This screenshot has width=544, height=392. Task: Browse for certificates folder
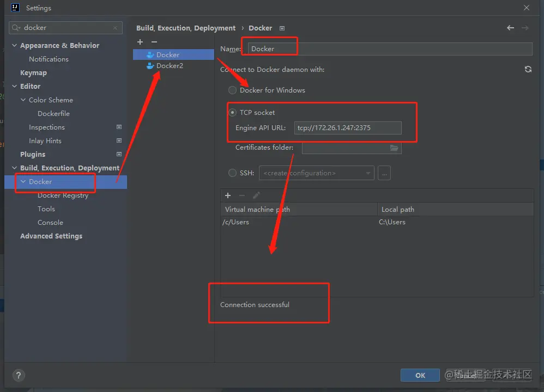[394, 148]
